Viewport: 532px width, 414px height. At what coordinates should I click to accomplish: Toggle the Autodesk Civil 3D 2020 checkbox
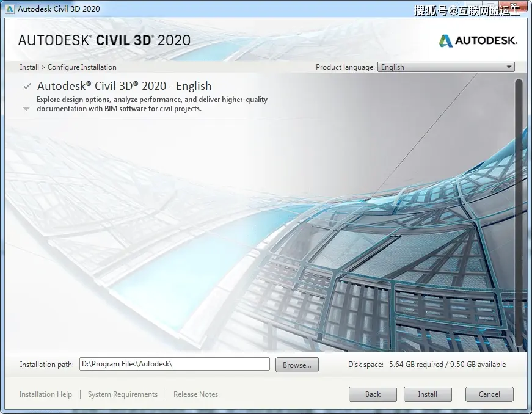[26, 87]
